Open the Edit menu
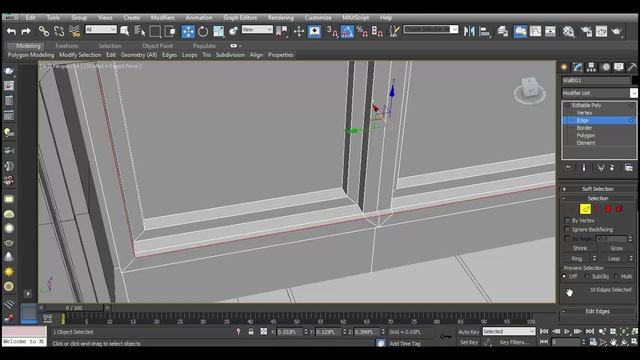640x360 pixels. 31,18
